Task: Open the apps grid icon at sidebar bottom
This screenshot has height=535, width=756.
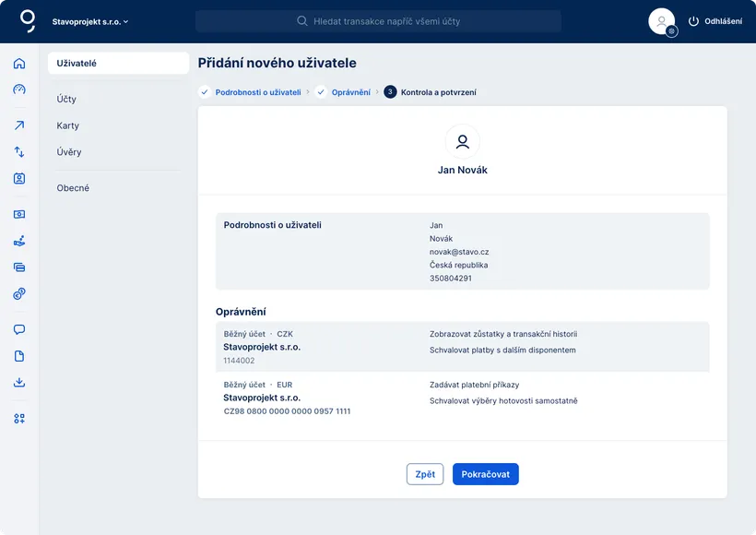Action: pyautogui.click(x=19, y=419)
